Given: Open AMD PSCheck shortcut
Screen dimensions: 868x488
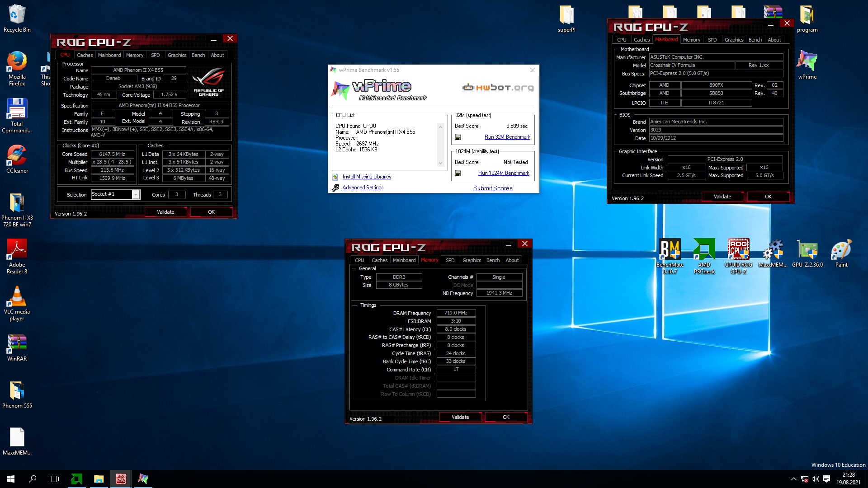Looking at the screenshot, I should 704,257.
